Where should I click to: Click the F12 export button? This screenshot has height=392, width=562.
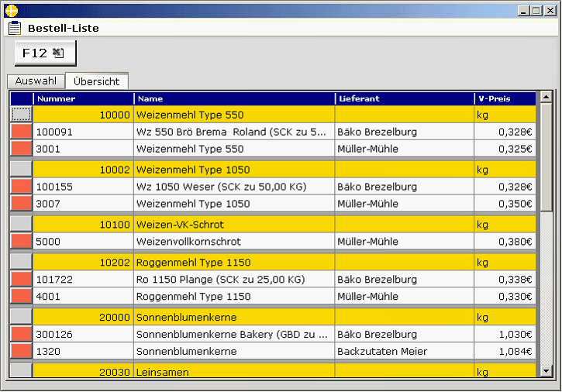45,53
